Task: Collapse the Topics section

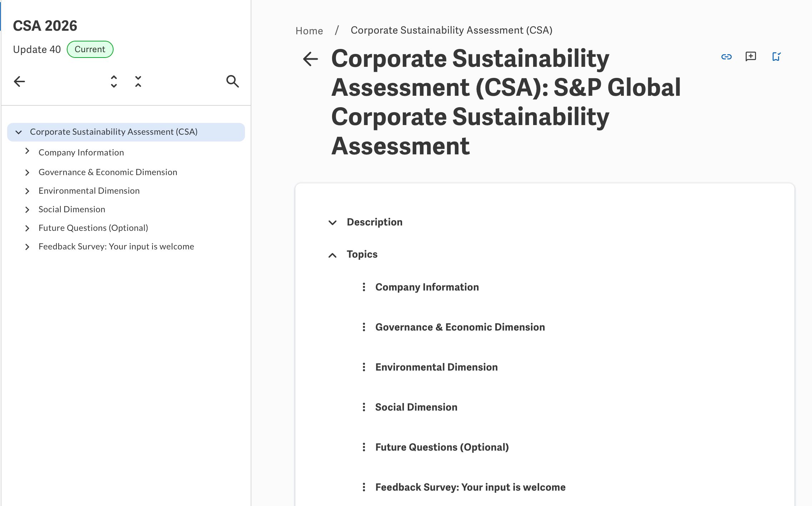Action: (332, 255)
